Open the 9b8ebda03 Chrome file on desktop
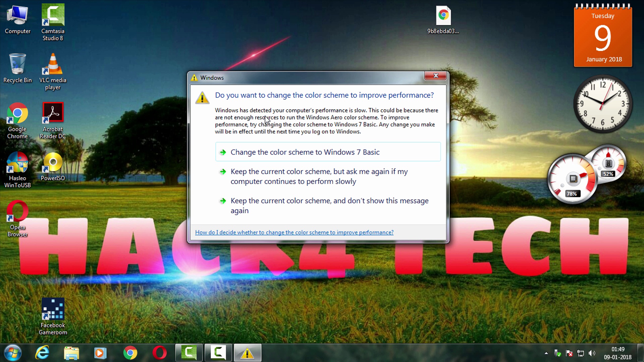The image size is (644, 362). (443, 16)
